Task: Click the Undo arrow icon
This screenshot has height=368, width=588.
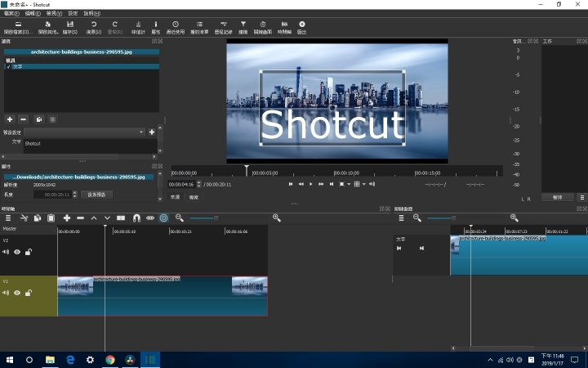Action: tap(94, 25)
